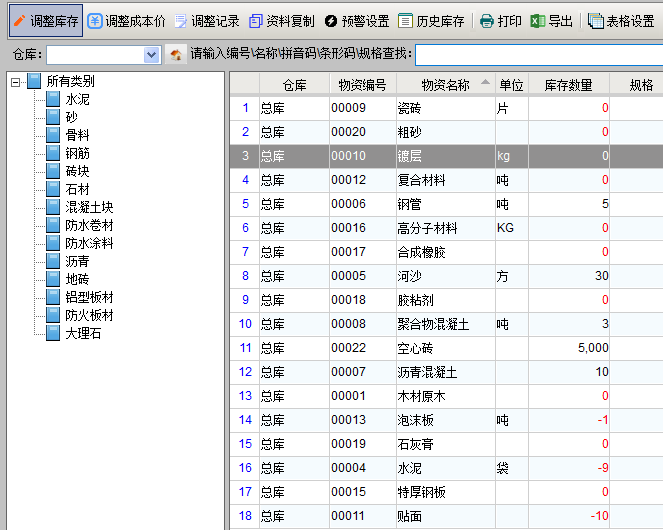The image size is (663, 530).
Task: Click the 库存数量 column header
Action: pyautogui.click(x=568, y=85)
